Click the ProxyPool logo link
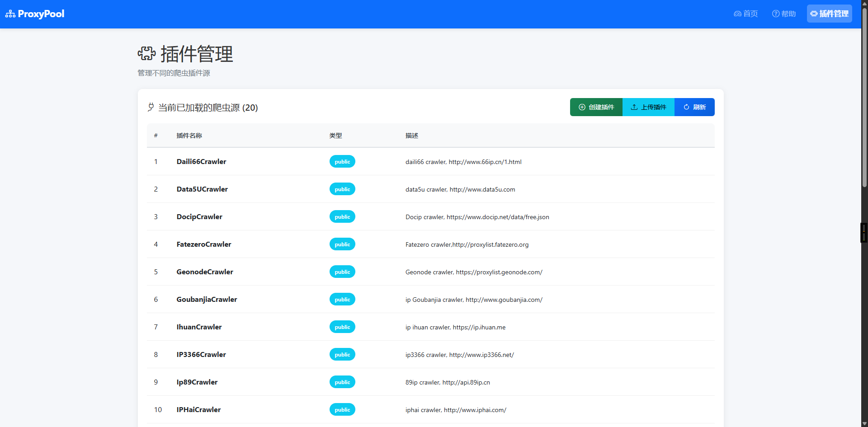This screenshot has height=427, width=868. [x=35, y=14]
